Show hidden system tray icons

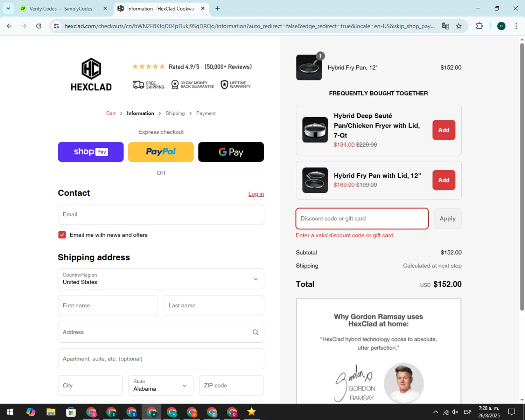click(x=435, y=412)
